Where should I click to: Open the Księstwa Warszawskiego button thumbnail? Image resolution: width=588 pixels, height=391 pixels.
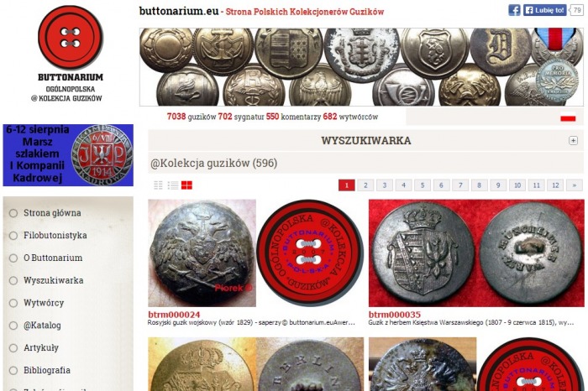(x=476, y=253)
